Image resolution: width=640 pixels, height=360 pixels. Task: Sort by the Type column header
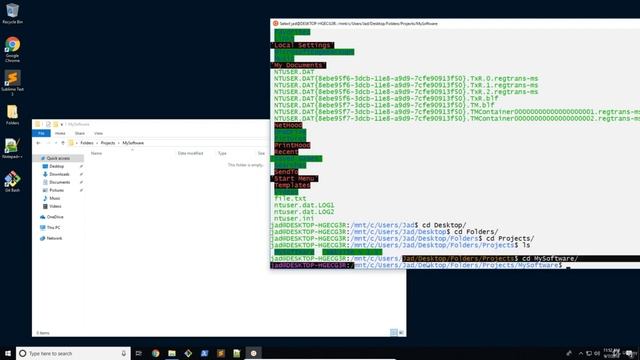(222, 153)
